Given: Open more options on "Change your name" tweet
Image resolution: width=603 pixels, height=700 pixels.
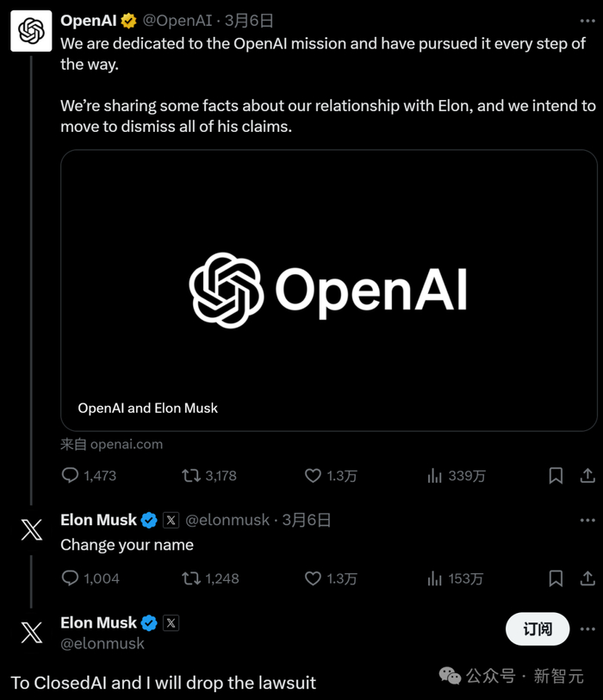Looking at the screenshot, I should (x=587, y=520).
